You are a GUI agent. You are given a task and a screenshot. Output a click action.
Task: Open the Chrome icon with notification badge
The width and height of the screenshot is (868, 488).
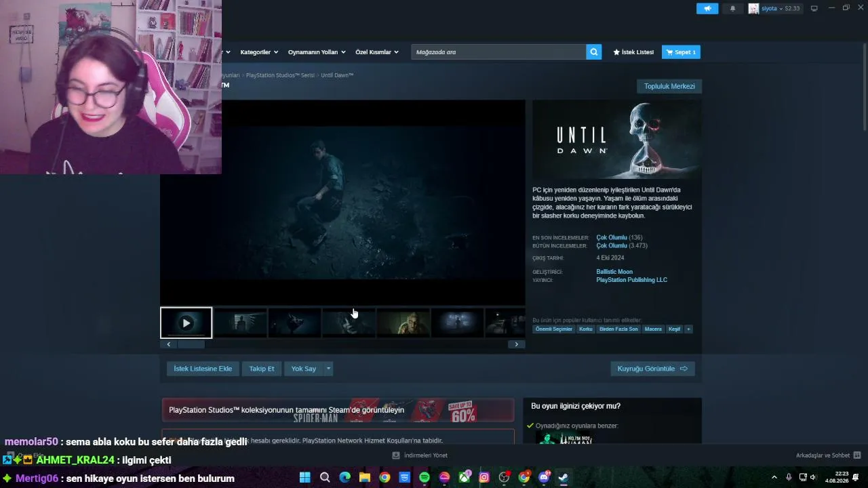[x=524, y=477]
